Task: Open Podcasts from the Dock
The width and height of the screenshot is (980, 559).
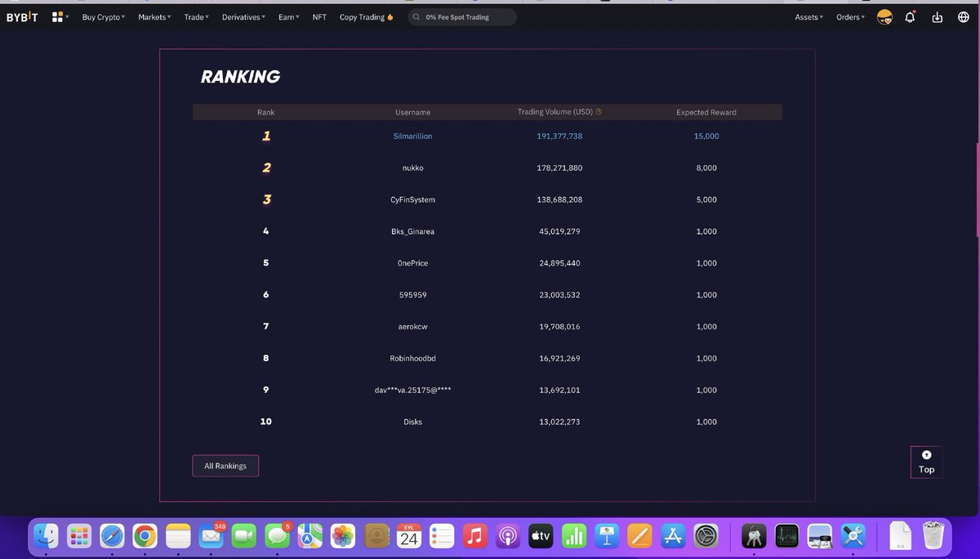Action: (x=508, y=537)
